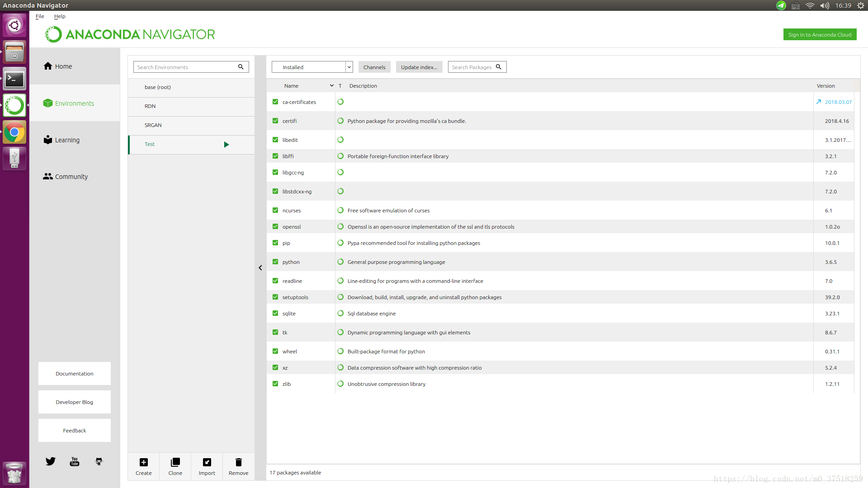Click the volume indicator in top bar

(x=825, y=5)
